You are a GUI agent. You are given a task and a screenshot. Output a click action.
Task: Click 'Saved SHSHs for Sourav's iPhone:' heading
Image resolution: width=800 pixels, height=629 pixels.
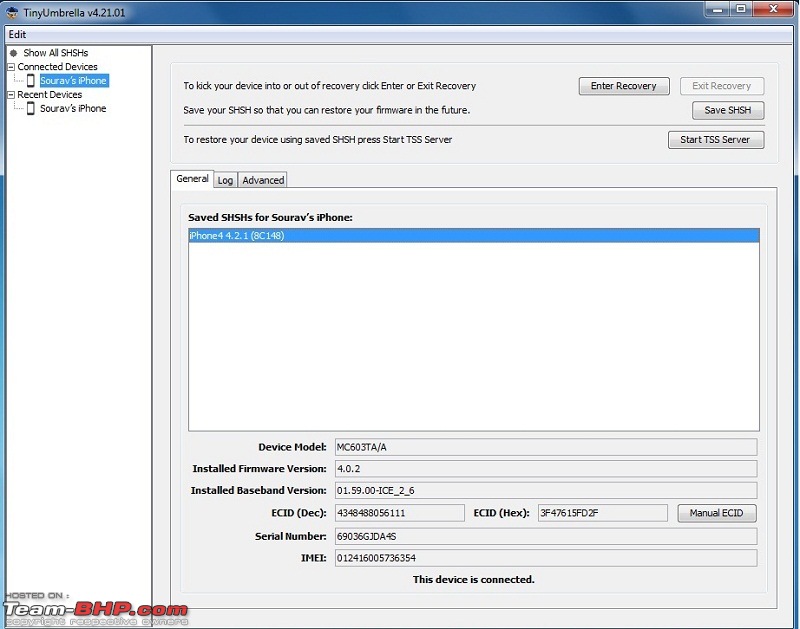pyautogui.click(x=270, y=218)
